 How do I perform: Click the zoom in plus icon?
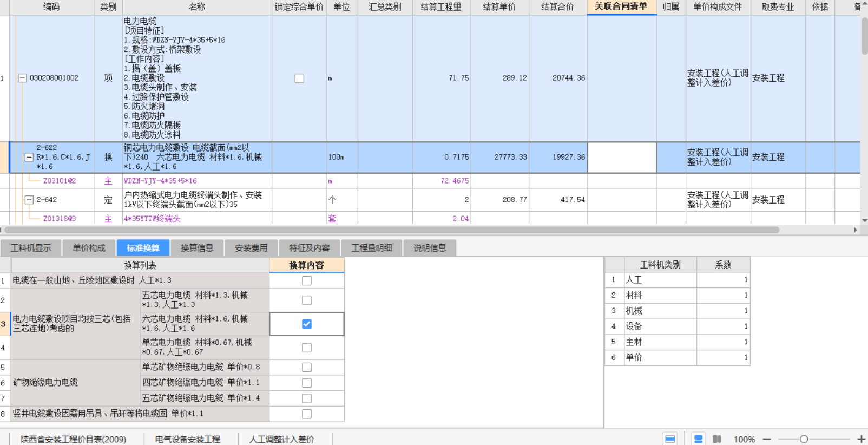click(x=861, y=439)
